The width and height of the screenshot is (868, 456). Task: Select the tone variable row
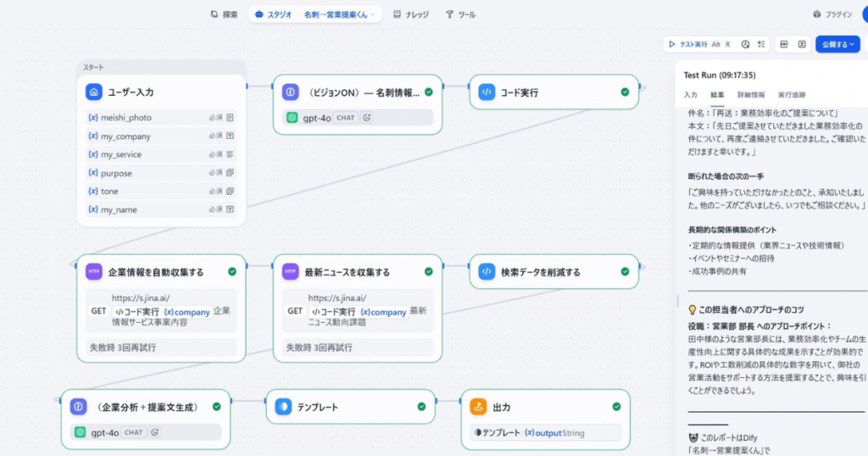pyautogui.click(x=161, y=191)
